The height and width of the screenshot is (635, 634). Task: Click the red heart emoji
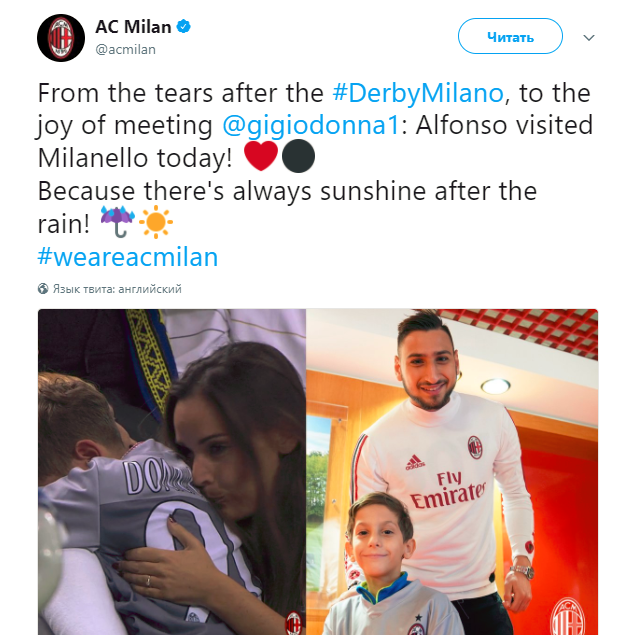261,156
